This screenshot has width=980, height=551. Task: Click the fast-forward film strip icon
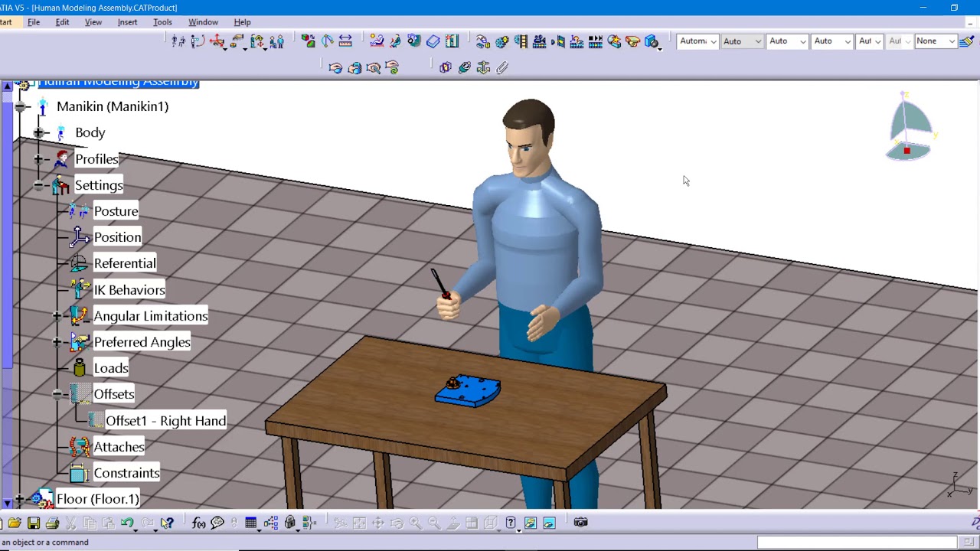596,41
